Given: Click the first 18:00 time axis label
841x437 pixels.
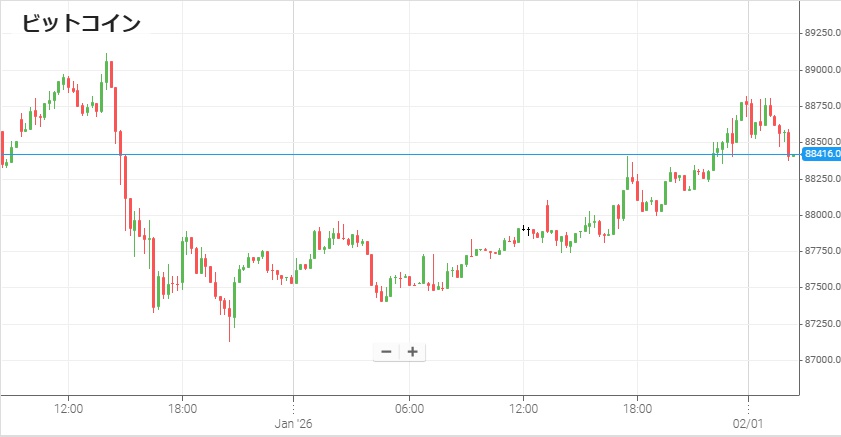Looking at the screenshot, I should click(x=182, y=408).
